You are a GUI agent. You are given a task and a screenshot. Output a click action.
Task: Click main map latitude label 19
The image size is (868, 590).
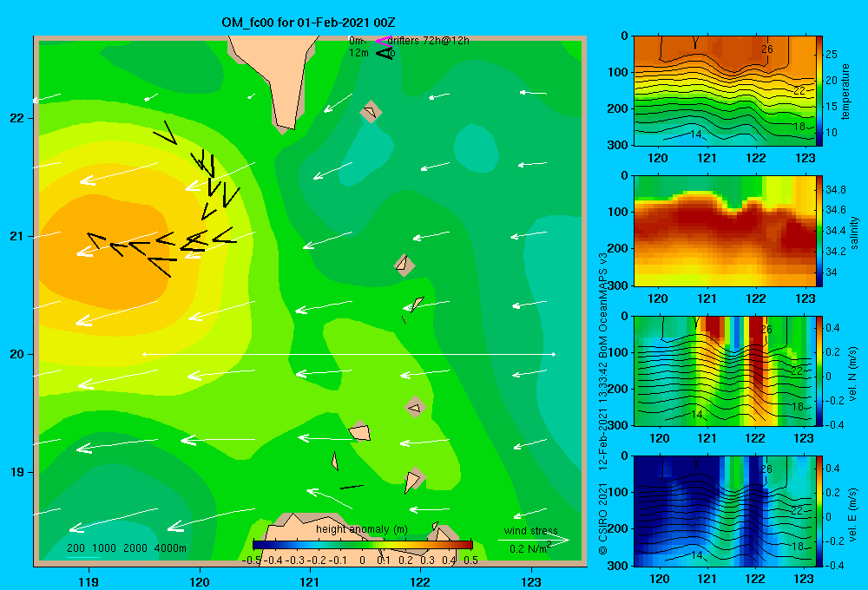16,472
